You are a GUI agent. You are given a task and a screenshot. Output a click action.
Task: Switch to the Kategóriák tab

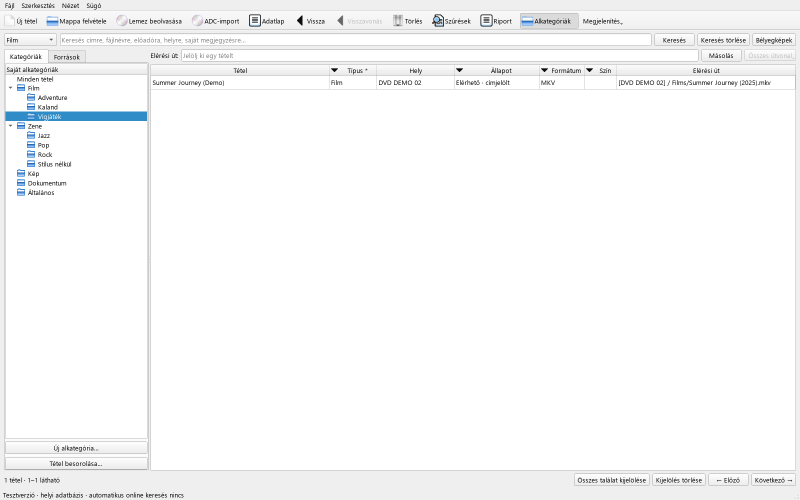[x=26, y=57]
